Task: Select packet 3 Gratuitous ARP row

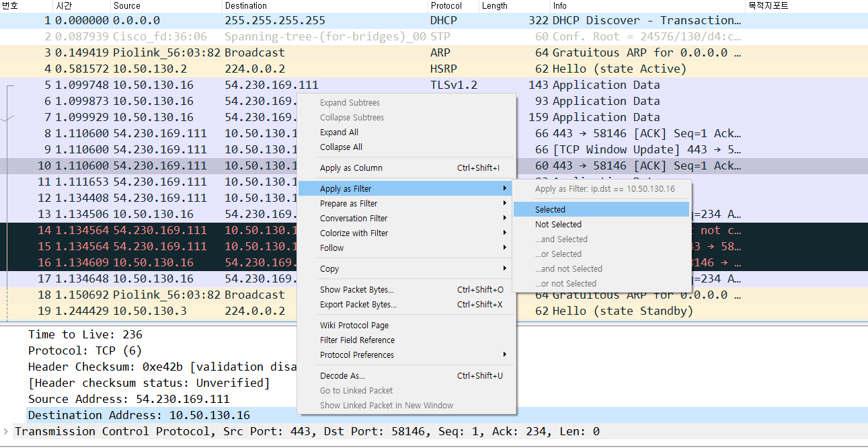Action: 434,53
